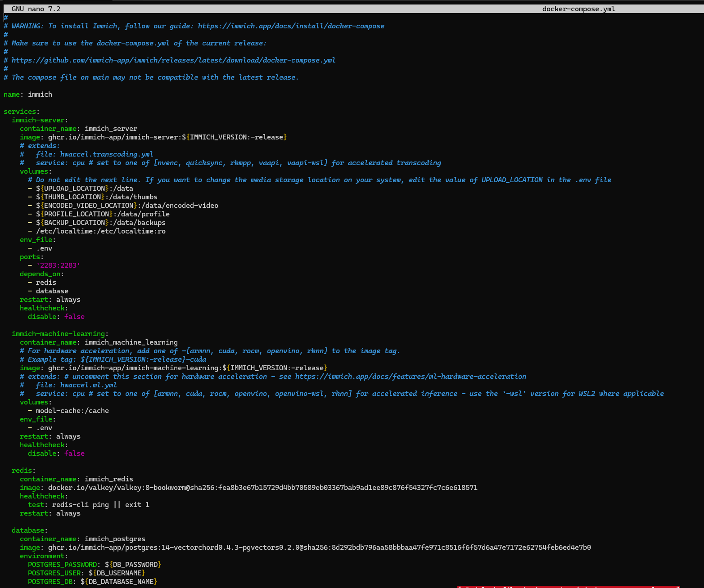Screen dimensions: 704x588
Task: Click the '2283:2283' port mapping
Action: pyautogui.click(x=58, y=265)
